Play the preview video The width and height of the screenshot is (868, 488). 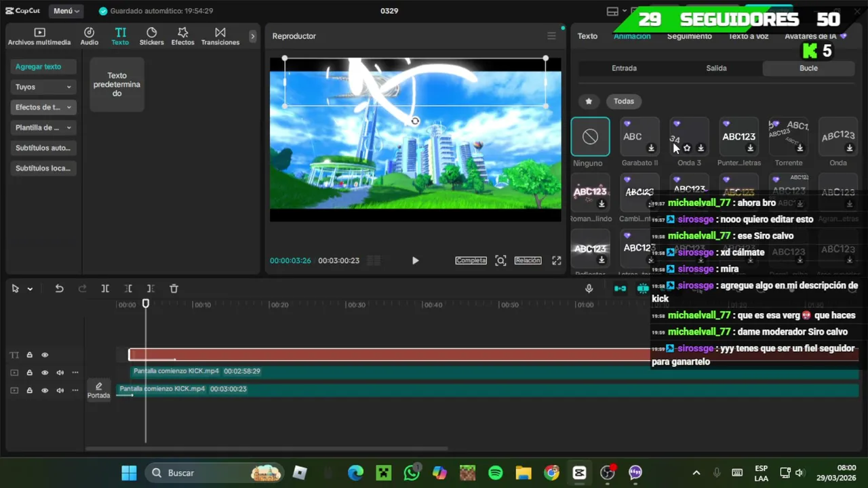(415, 260)
